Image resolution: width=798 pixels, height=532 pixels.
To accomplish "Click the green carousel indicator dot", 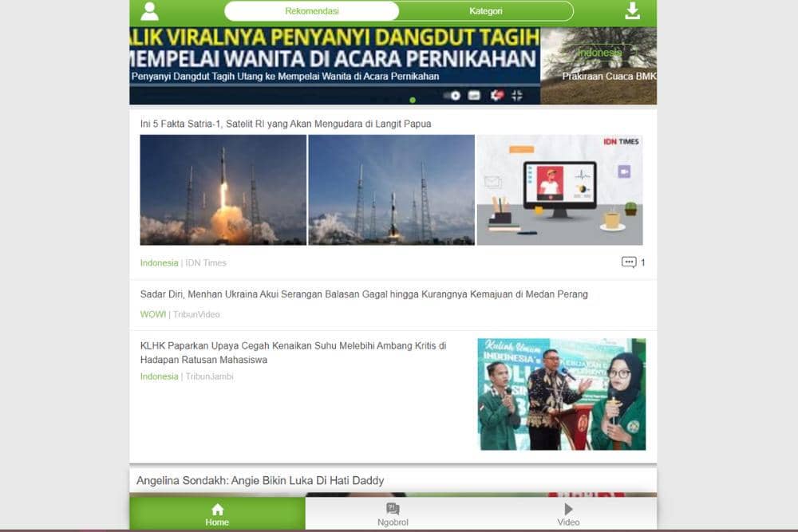I will pyautogui.click(x=413, y=100).
